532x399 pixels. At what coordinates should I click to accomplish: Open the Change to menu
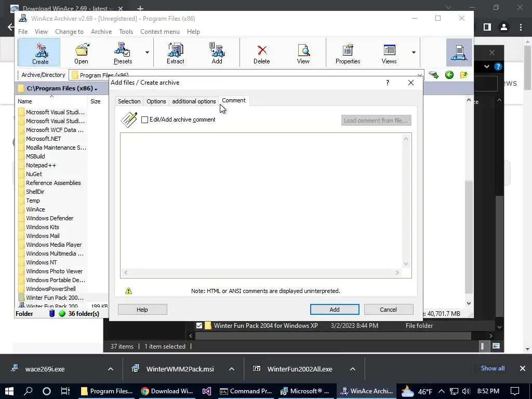69,32
